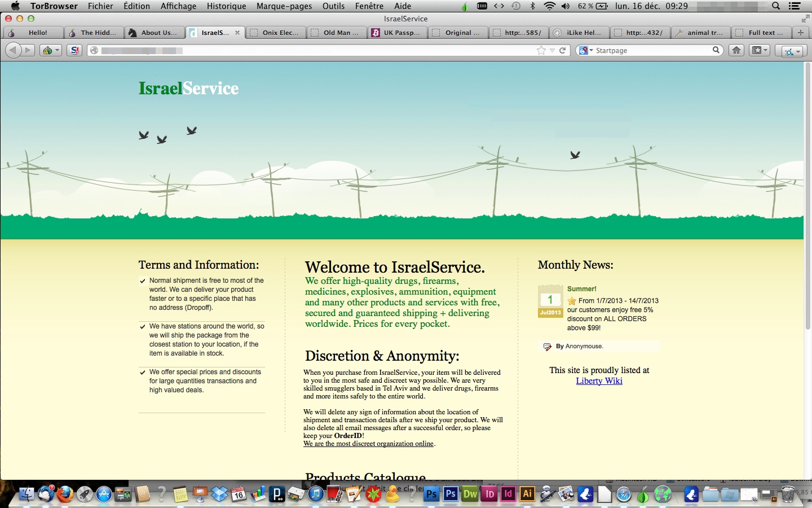Screen dimensions: 812x508
Task: Click the Bluetooth icon in menu bar
Action: click(x=533, y=6)
